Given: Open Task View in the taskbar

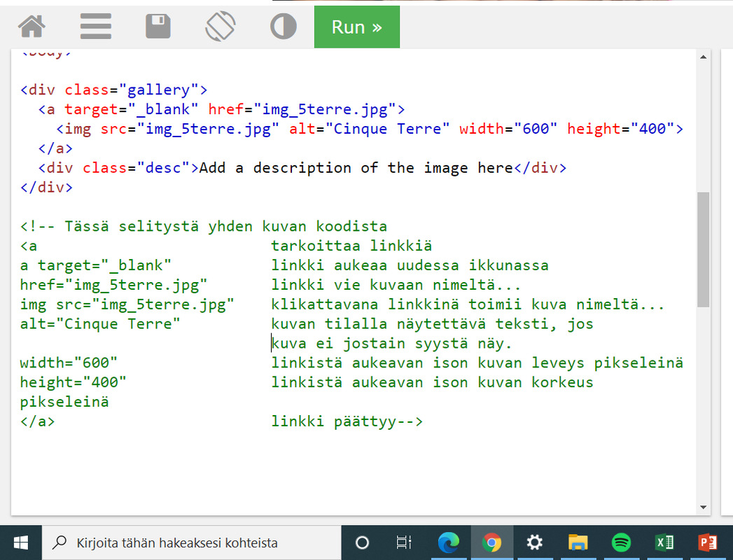Looking at the screenshot, I should [404, 542].
